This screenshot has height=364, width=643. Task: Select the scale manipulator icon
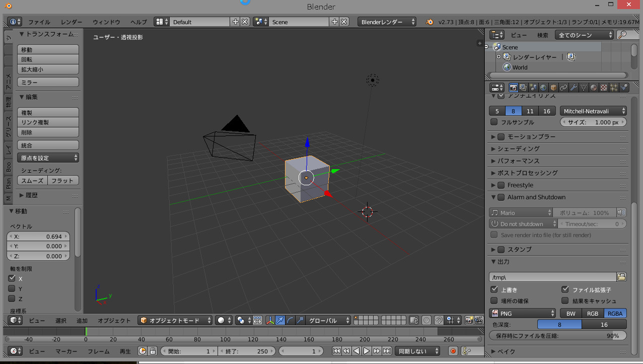click(x=301, y=320)
